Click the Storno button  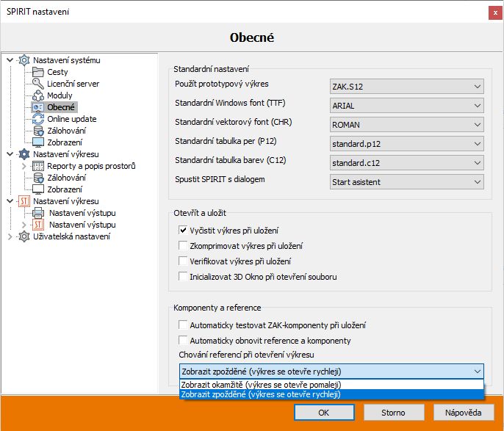pyautogui.click(x=393, y=413)
